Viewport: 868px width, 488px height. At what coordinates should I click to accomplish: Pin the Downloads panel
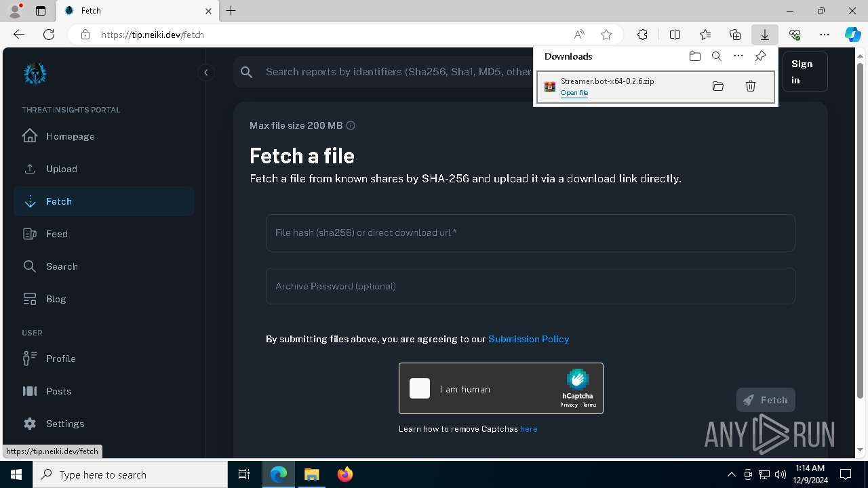click(760, 56)
